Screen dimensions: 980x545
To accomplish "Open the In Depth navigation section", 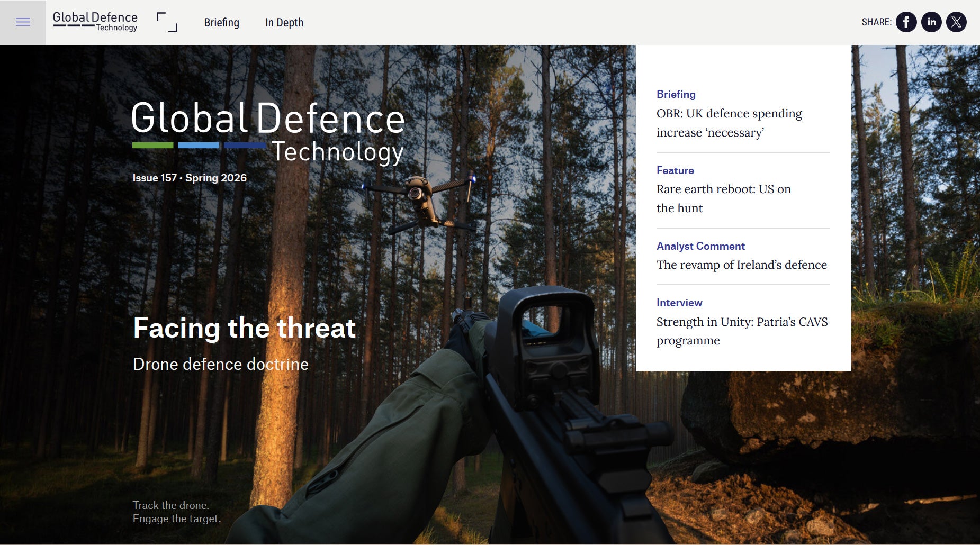I will pyautogui.click(x=284, y=23).
